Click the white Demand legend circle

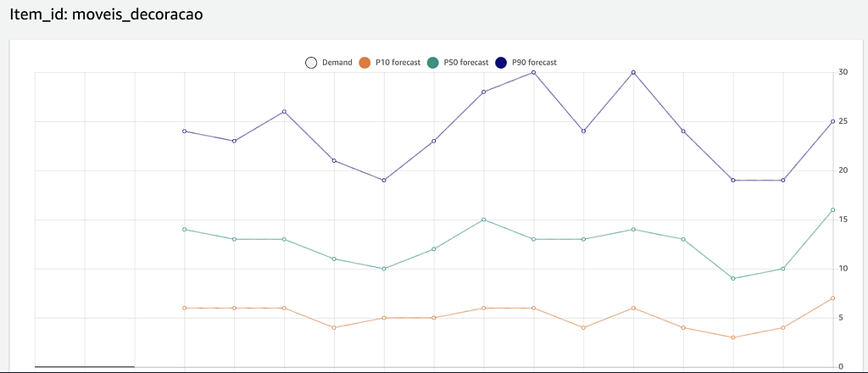(311, 63)
